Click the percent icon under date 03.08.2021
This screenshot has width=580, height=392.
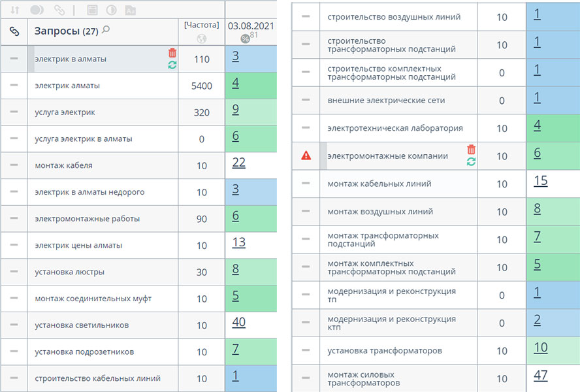coord(245,39)
